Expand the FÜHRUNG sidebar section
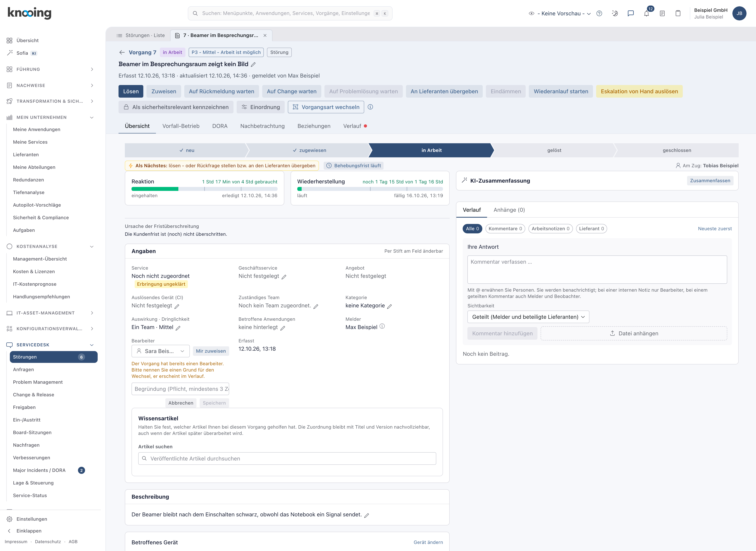The height and width of the screenshot is (551, 756). 50,69
